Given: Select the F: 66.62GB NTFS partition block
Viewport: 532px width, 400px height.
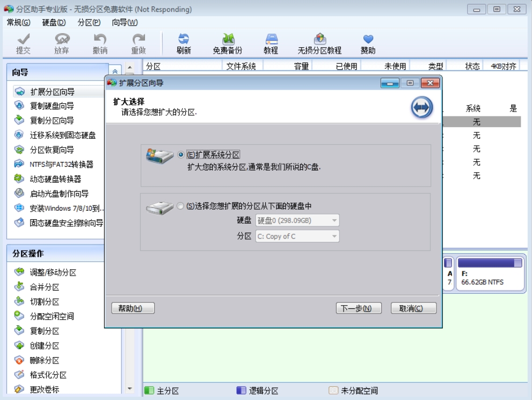Looking at the screenshot, I should 490,274.
